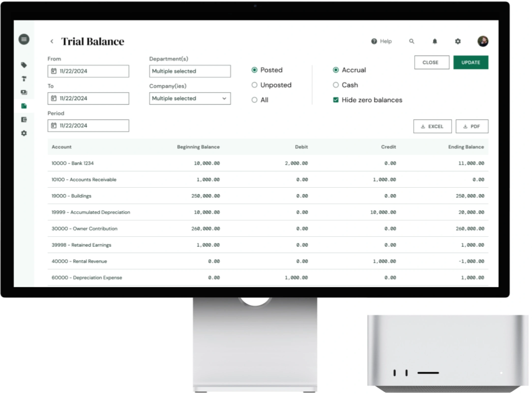Select the Cash basis radio button
This screenshot has height=395, width=532.
coord(336,85)
